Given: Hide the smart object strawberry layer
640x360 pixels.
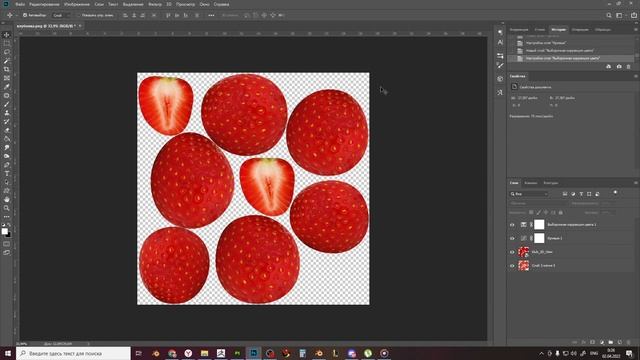Looking at the screenshot, I should tap(512, 252).
